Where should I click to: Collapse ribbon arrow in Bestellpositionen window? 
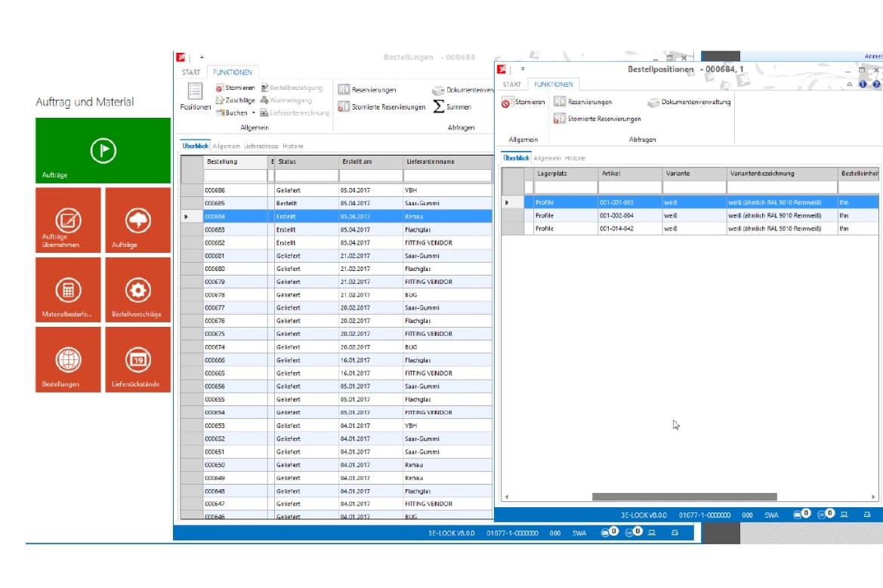[x=850, y=84]
